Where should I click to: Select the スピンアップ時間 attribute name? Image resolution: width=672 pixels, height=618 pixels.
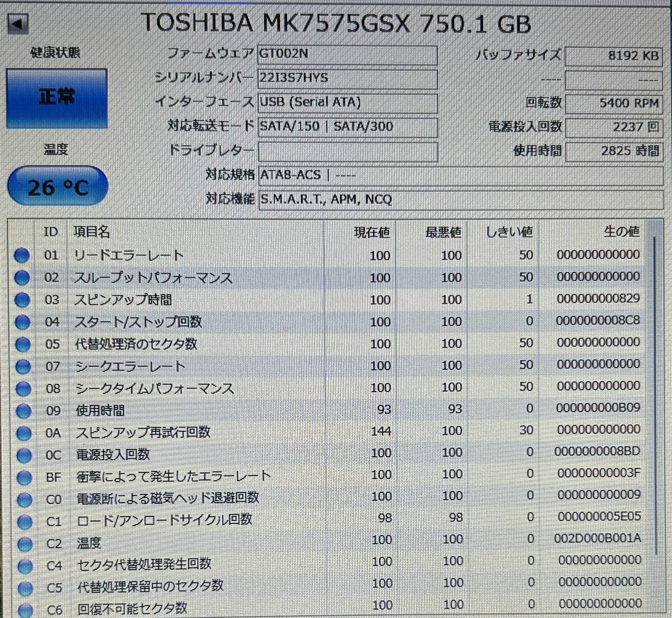[123, 300]
